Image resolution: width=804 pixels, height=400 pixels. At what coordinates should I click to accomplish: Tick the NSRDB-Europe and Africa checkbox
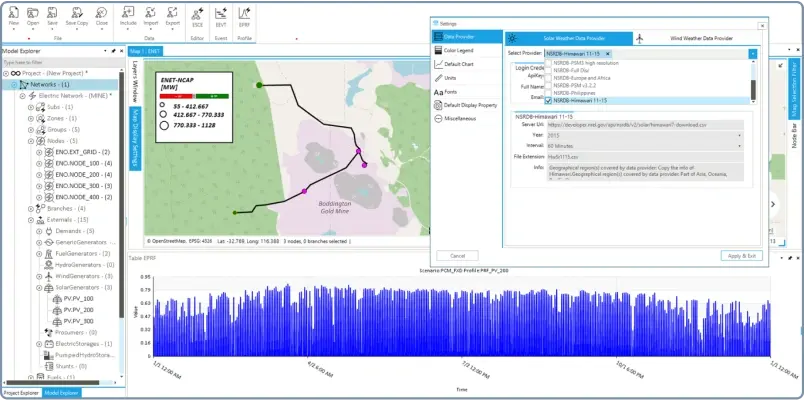[x=549, y=76]
